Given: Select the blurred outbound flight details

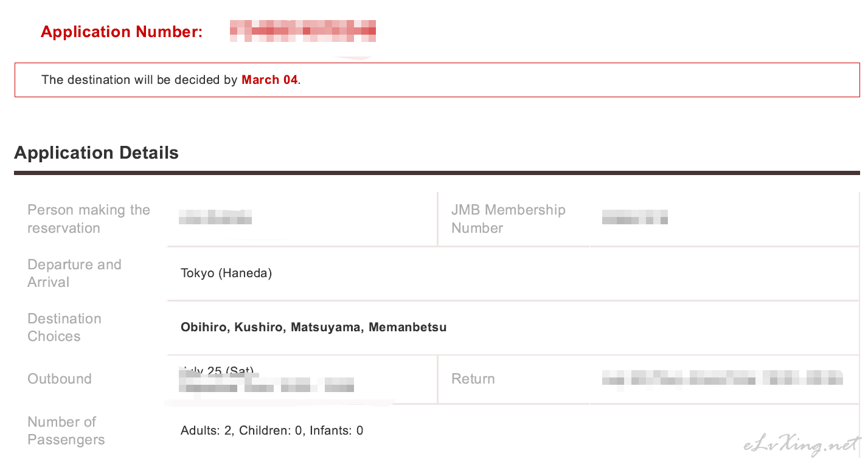Looking at the screenshot, I should tap(266, 381).
